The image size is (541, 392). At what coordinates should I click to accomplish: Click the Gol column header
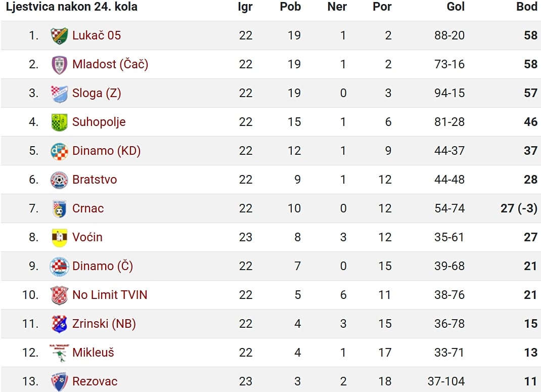coord(456,7)
